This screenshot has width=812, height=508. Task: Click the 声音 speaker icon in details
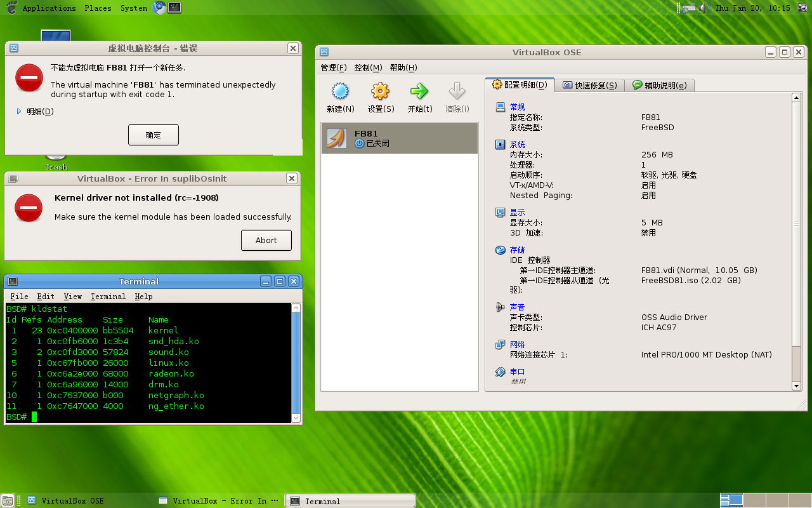pos(501,307)
